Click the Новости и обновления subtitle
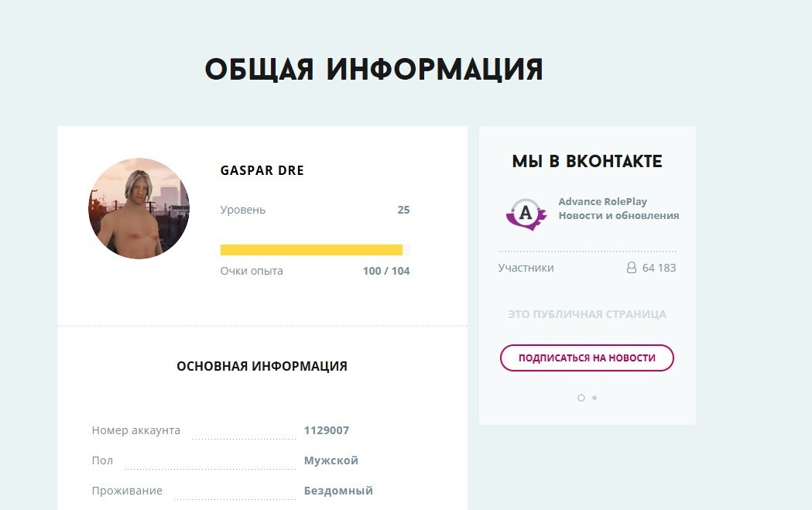 tap(618, 215)
